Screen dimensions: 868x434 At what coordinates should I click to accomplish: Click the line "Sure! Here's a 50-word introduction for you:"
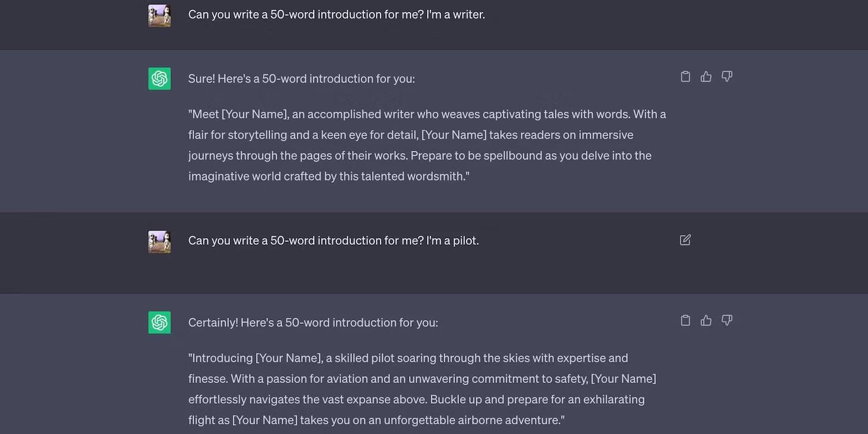301,79
